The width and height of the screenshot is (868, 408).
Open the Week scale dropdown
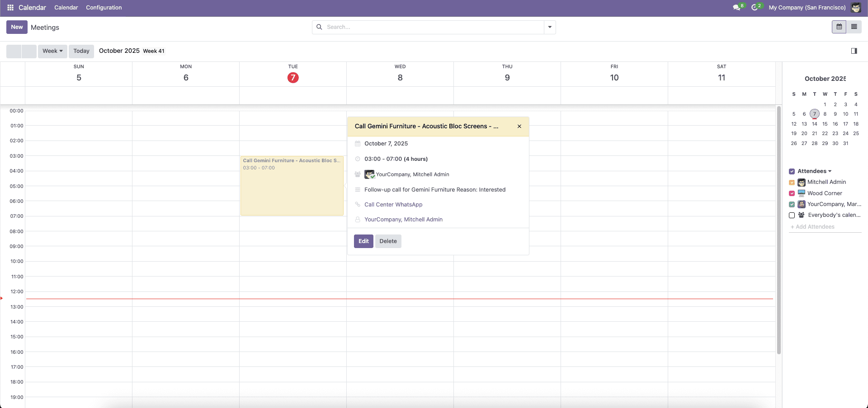click(52, 51)
